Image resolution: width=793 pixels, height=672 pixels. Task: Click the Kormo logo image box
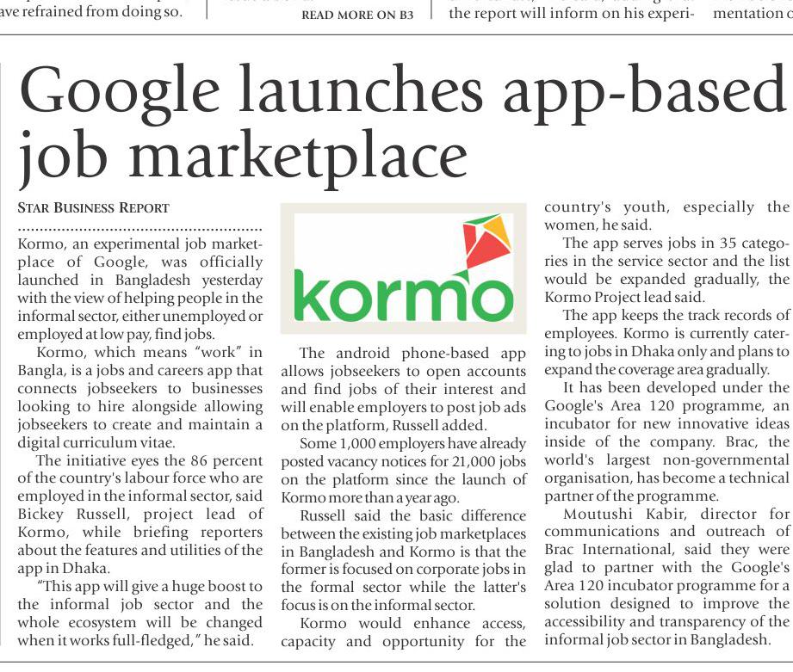(403, 268)
